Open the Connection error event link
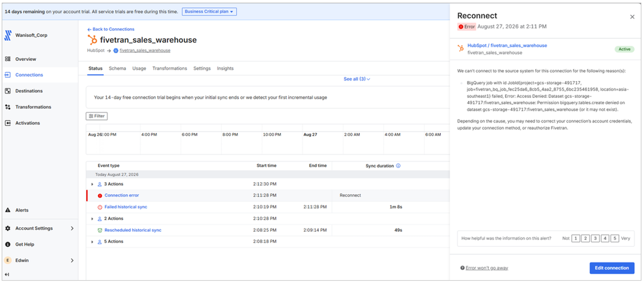Screen dimensions: 644x282 click(121, 195)
